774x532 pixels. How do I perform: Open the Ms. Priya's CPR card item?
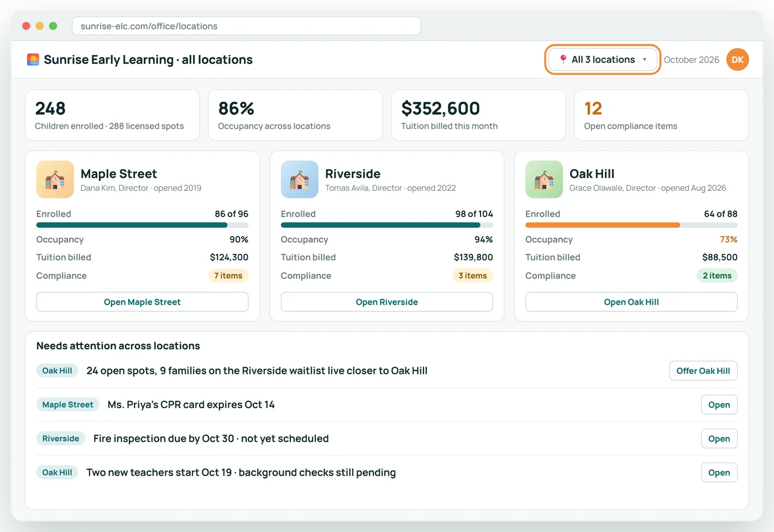pyautogui.click(x=719, y=405)
